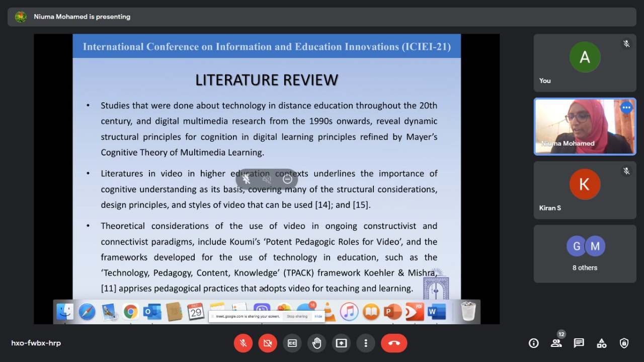Click PowerPoint icon in shared dock
This screenshot has width=644, height=362.
392,312
